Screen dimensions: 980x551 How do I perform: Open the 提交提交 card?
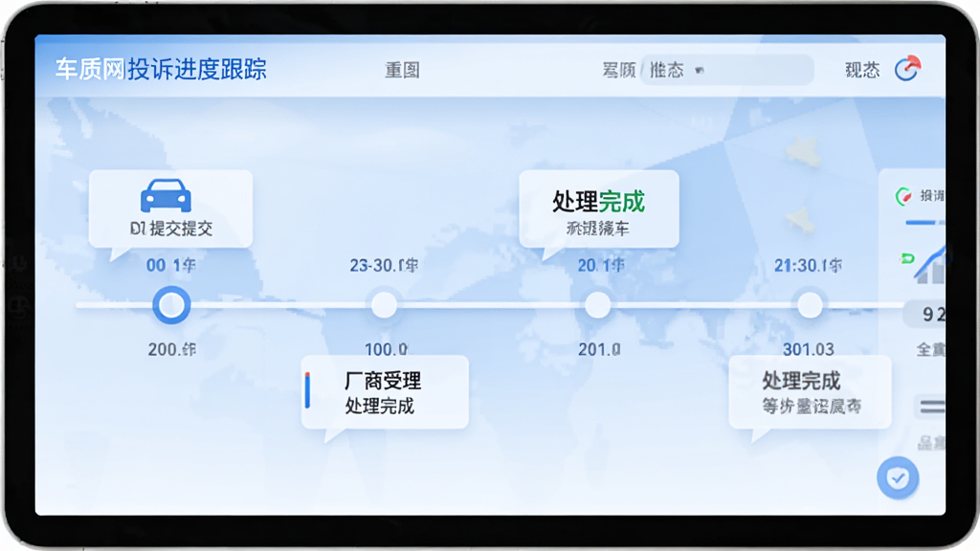[170, 209]
